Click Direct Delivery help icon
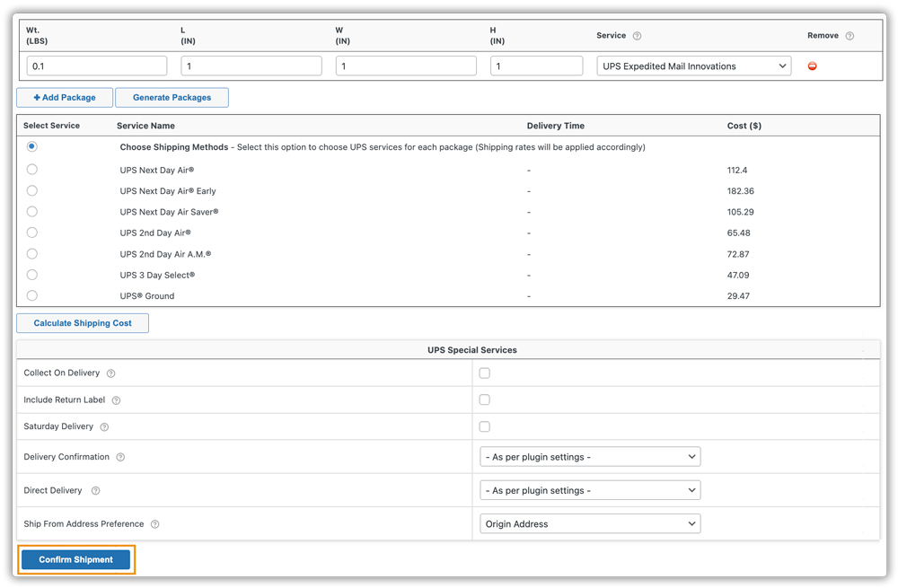The image size is (898, 588). point(96,491)
